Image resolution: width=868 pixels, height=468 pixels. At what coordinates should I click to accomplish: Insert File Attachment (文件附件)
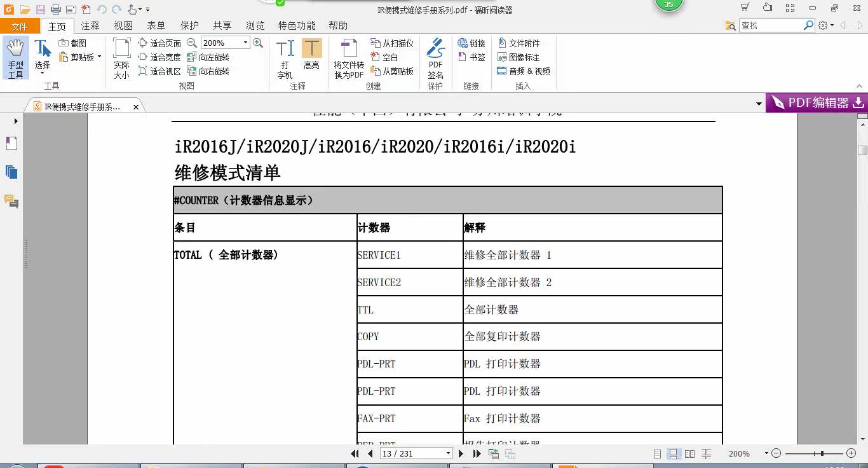pyautogui.click(x=519, y=43)
